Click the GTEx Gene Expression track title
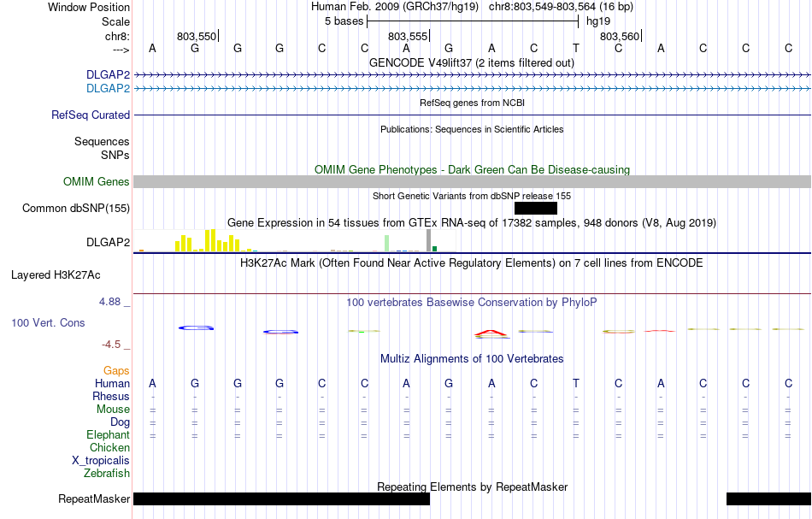Image resolution: width=812 pixels, height=519 pixels. pyautogui.click(x=472, y=222)
